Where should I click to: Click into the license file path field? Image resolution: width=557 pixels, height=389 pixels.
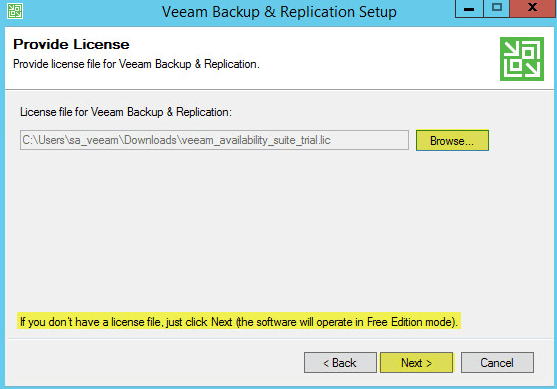214,140
